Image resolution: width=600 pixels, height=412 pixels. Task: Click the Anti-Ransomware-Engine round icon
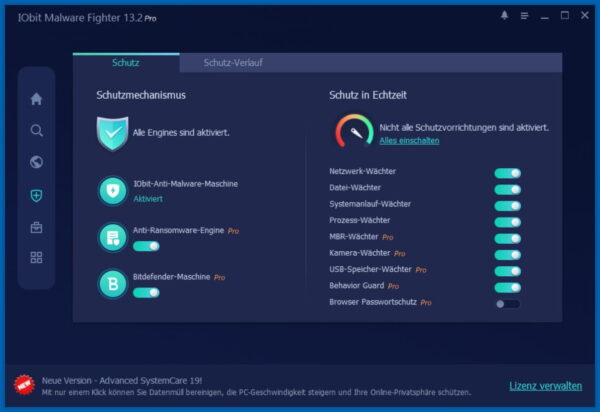112,237
